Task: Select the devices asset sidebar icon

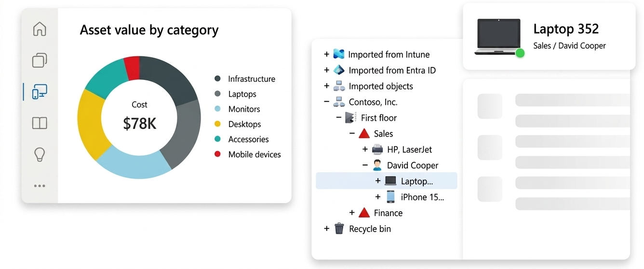Action: 40,91
